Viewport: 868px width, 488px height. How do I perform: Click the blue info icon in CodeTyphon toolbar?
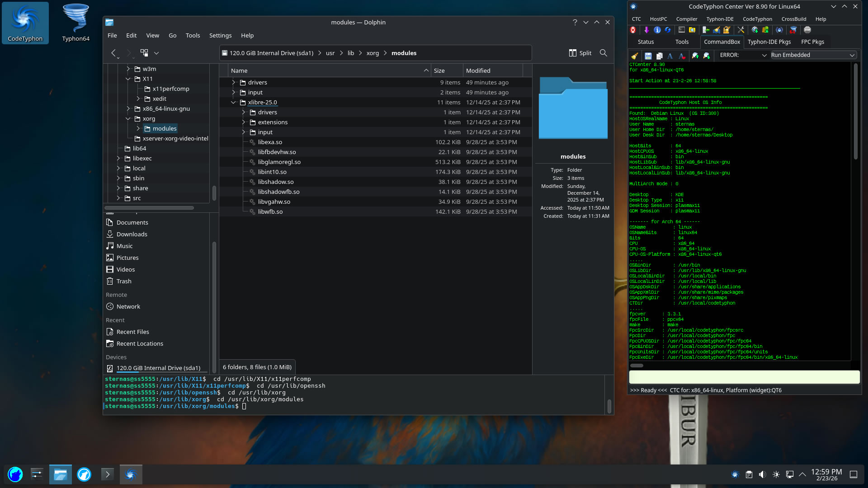tap(657, 30)
